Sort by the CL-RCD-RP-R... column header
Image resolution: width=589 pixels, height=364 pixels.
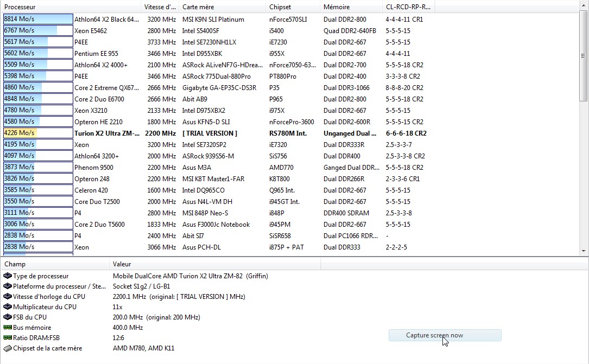pos(409,7)
